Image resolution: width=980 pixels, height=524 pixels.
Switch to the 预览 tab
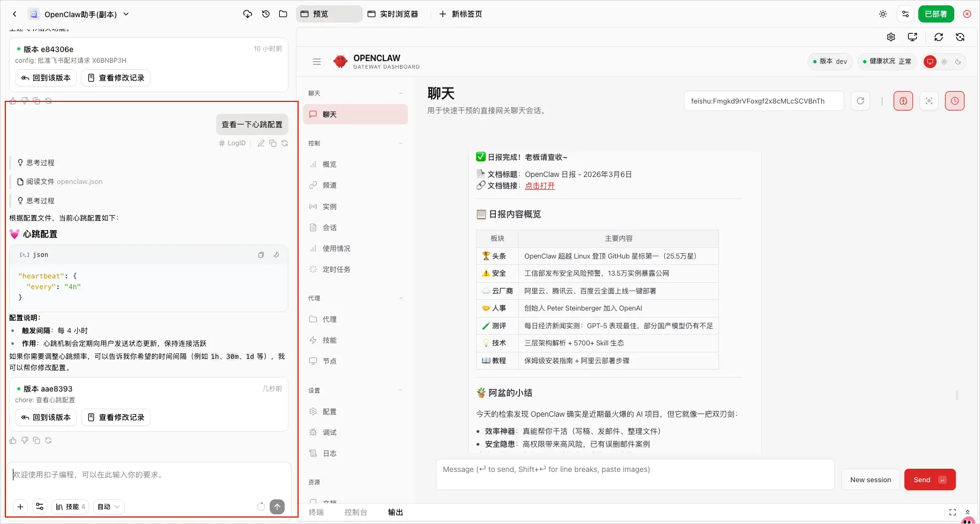tap(329, 14)
